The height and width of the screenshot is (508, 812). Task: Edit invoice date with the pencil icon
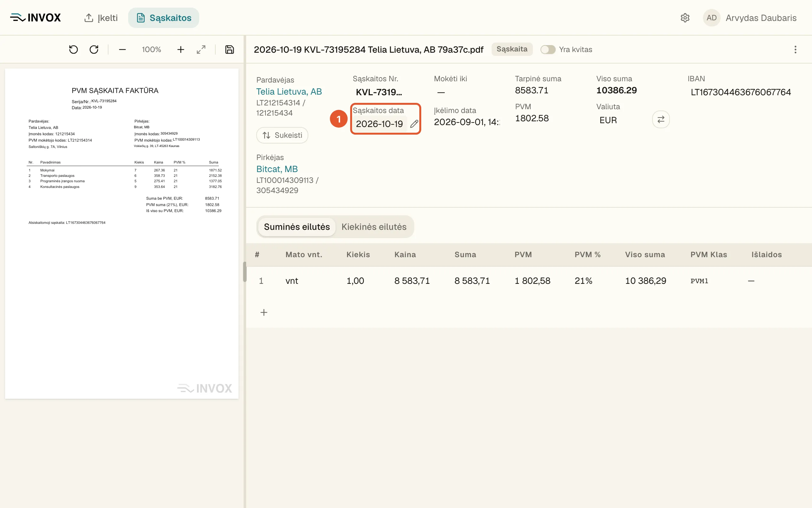point(414,124)
